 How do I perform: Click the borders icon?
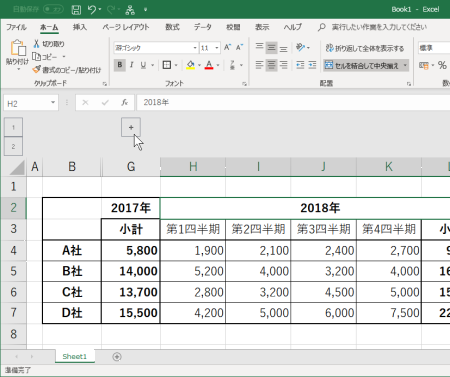point(167,65)
